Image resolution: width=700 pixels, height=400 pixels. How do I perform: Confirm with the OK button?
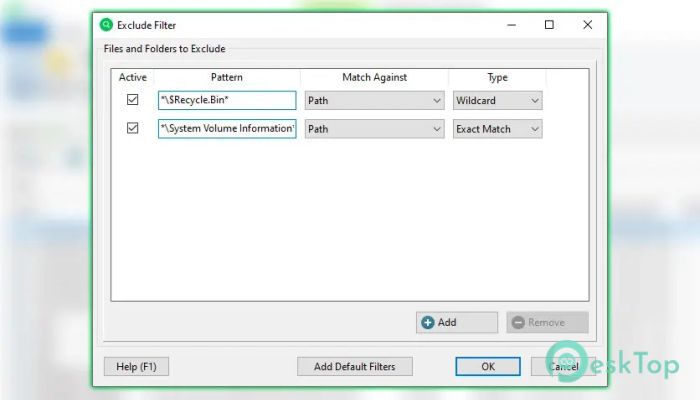pos(488,367)
